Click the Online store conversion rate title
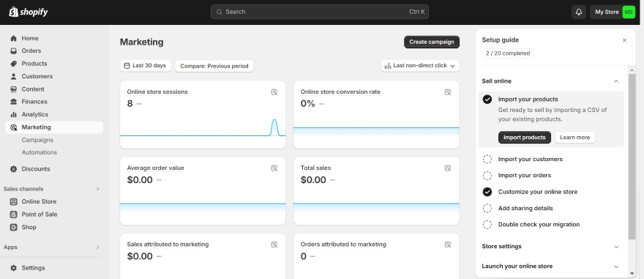 click(x=340, y=92)
